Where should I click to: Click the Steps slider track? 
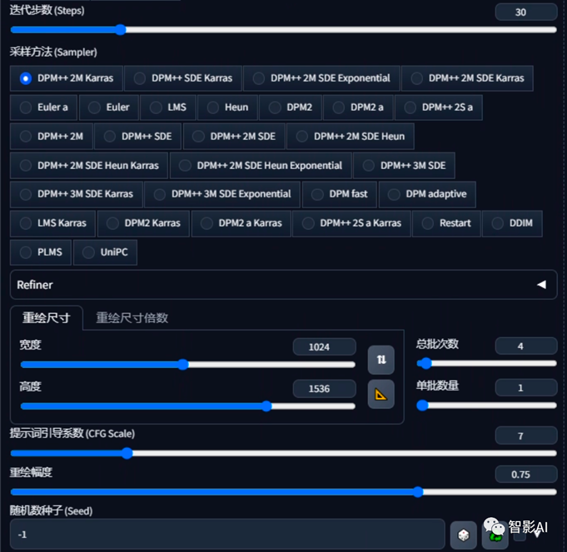pos(284,30)
